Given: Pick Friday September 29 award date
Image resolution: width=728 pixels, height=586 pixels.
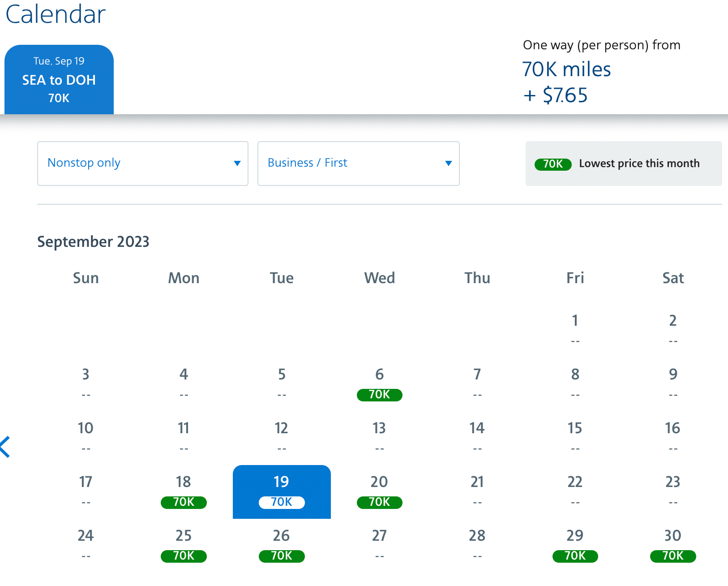Looking at the screenshot, I should pyautogui.click(x=575, y=545).
